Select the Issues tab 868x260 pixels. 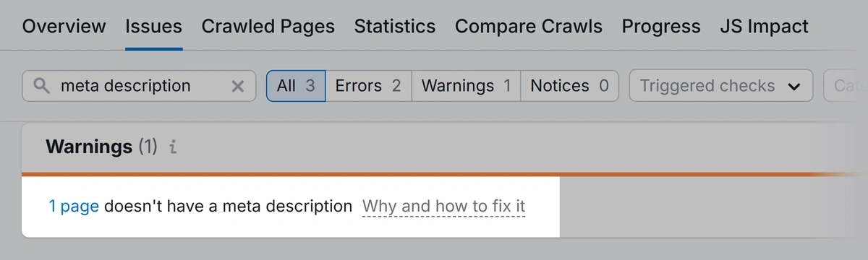click(153, 27)
